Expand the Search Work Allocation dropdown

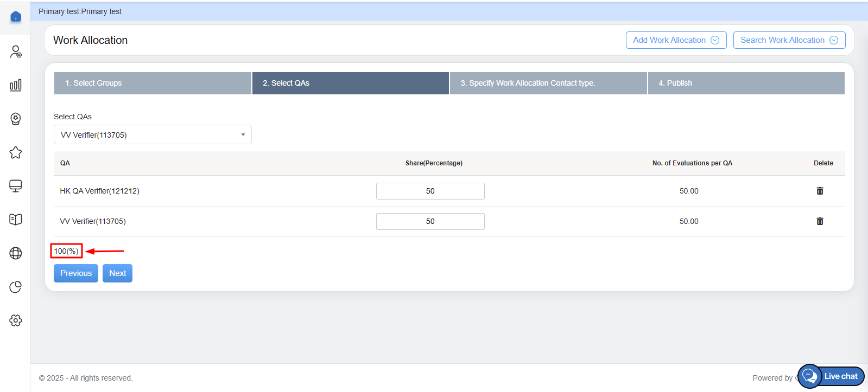point(789,40)
